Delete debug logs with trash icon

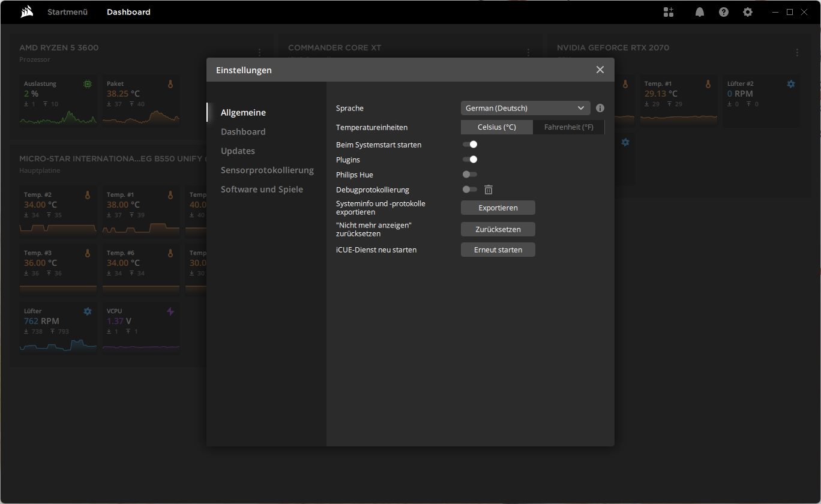coord(489,190)
